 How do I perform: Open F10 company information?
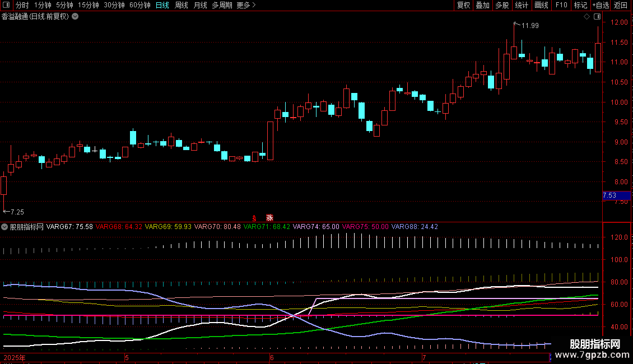pyautogui.click(x=561, y=5)
